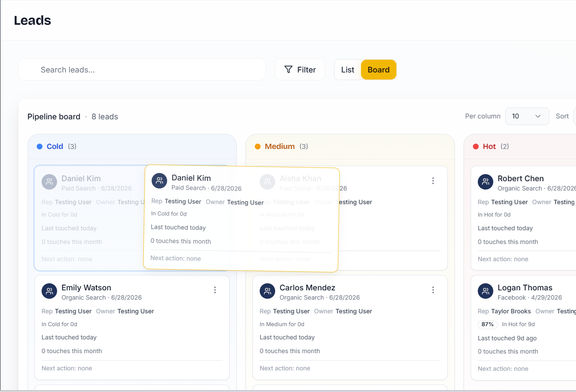The height and width of the screenshot is (392, 576).
Task: Click 'Facebook · 4/29/2026' source text
Action: click(x=530, y=297)
